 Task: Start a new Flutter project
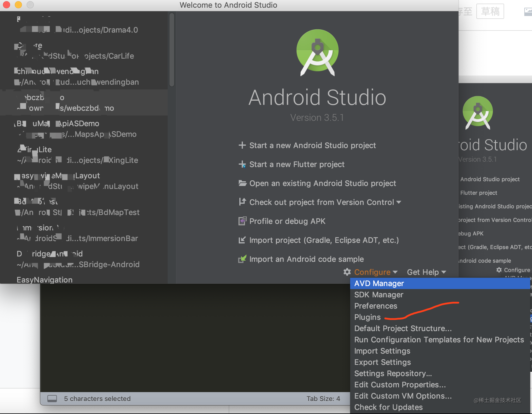click(297, 164)
